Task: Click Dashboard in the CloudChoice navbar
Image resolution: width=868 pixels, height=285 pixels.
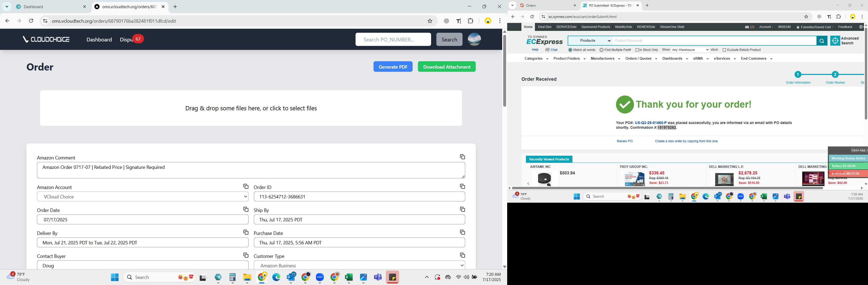Action: 99,39
